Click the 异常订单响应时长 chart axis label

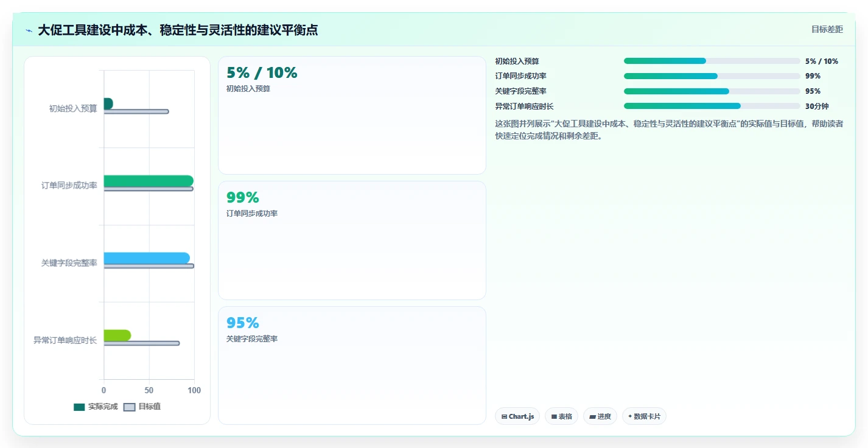[x=65, y=340]
